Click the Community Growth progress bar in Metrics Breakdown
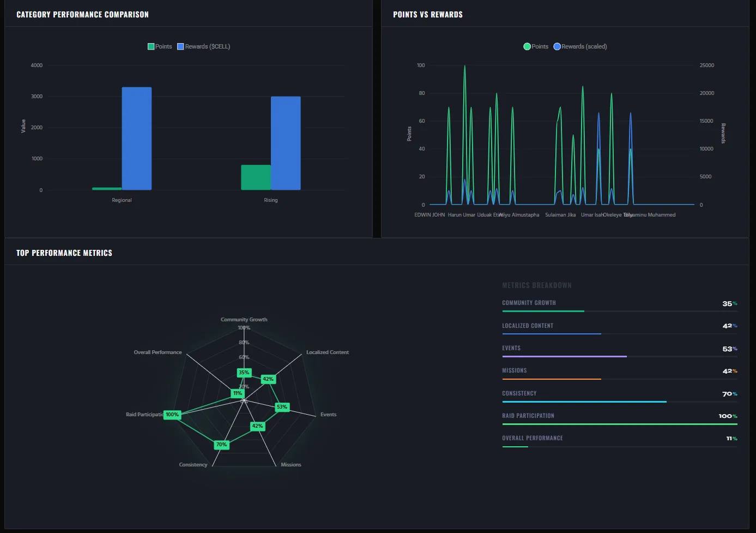This screenshot has width=756, height=533. pos(620,312)
